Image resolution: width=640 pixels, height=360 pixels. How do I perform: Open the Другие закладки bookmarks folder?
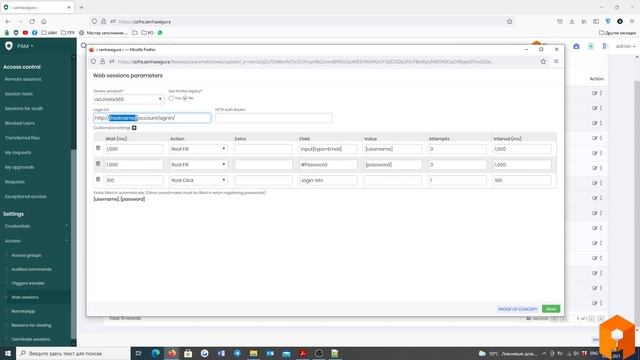(x=618, y=33)
